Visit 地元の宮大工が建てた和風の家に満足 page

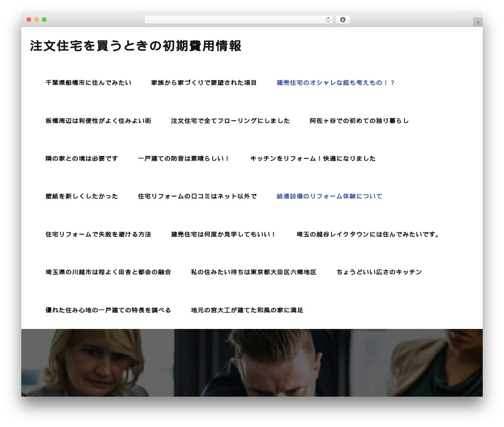point(247,310)
